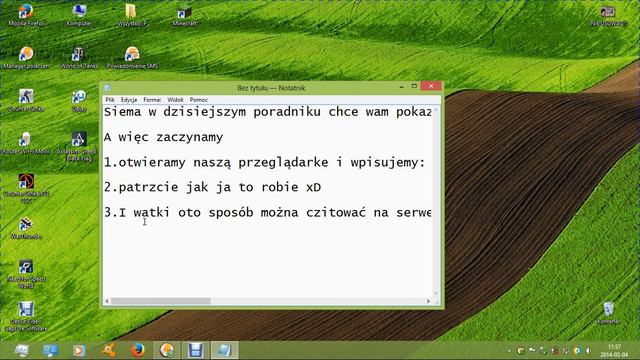Click the Notatnik title bar icon
The width and height of the screenshot is (640, 360).
pyautogui.click(x=108, y=88)
